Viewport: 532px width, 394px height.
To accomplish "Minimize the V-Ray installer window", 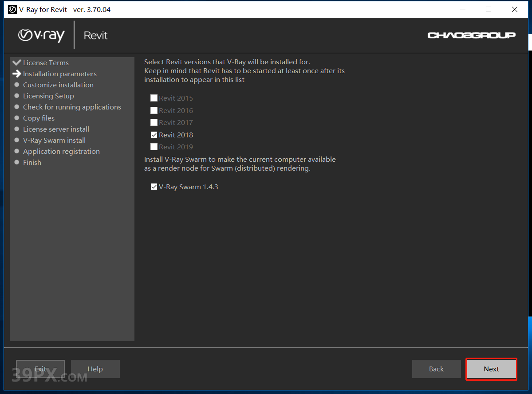I will point(463,9).
